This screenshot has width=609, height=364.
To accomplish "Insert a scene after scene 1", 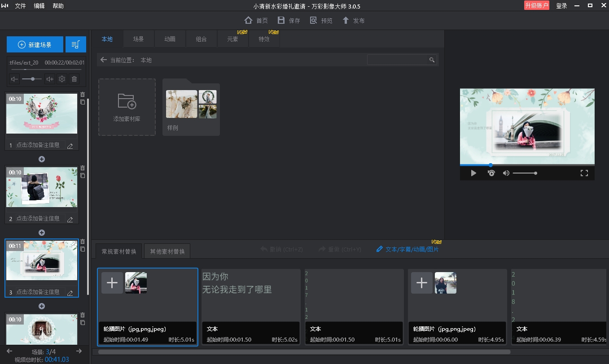I will coord(42,159).
